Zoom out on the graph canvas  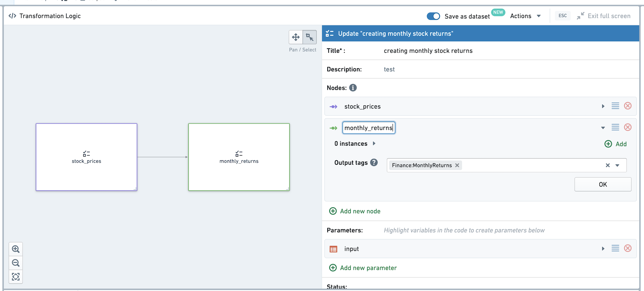pos(16,263)
